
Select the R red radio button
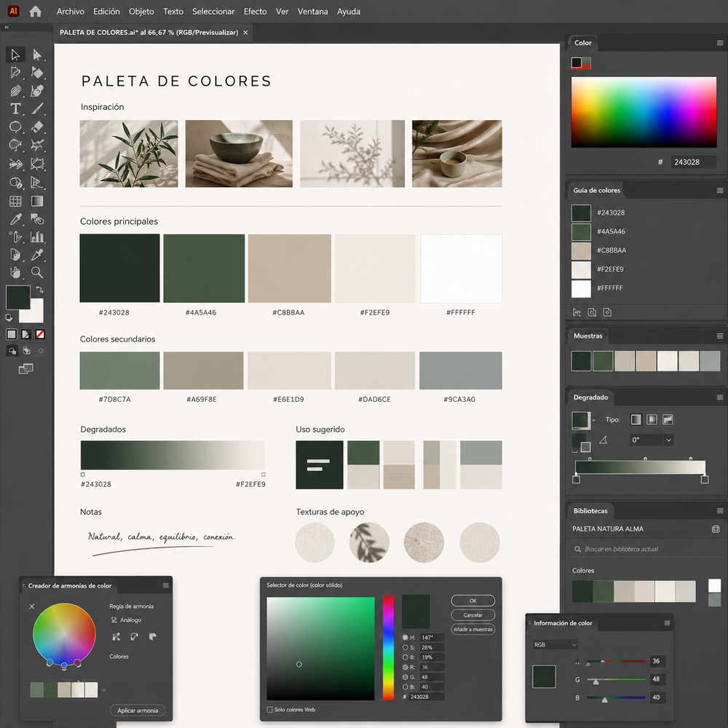tap(405, 667)
